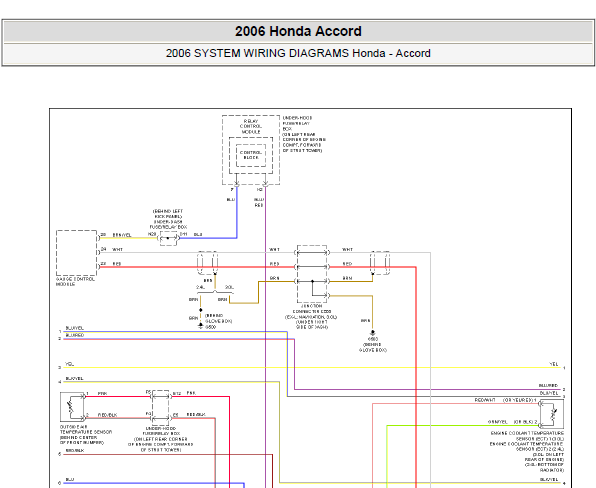The image size is (596, 488).
Task: Select the outside air temperature sensor symbol
Action: click(72, 407)
